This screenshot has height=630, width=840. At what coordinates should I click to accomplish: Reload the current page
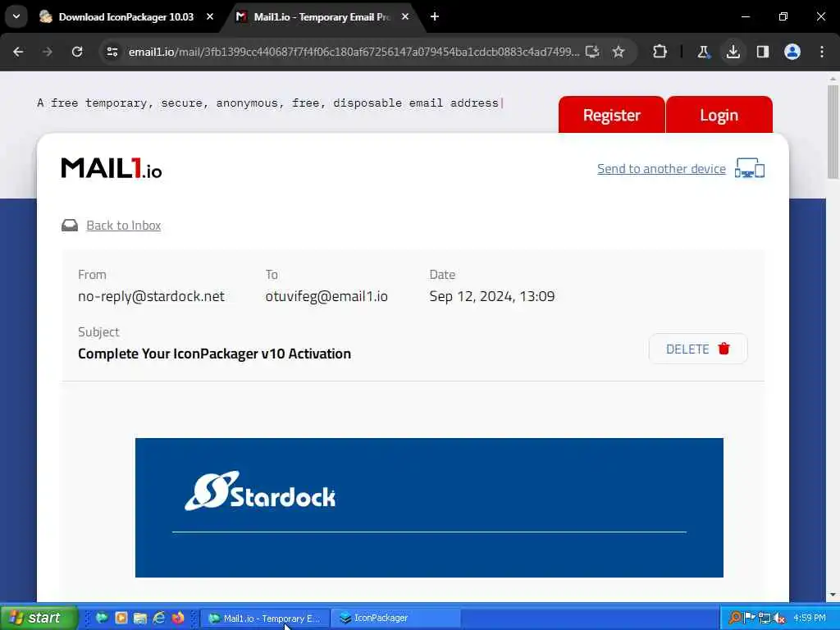[x=77, y=52]
